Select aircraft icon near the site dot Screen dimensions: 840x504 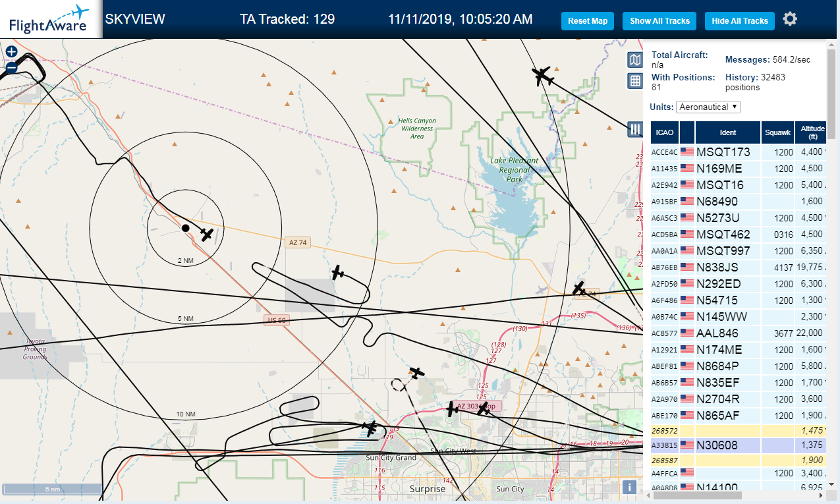[x=207, y=235]
